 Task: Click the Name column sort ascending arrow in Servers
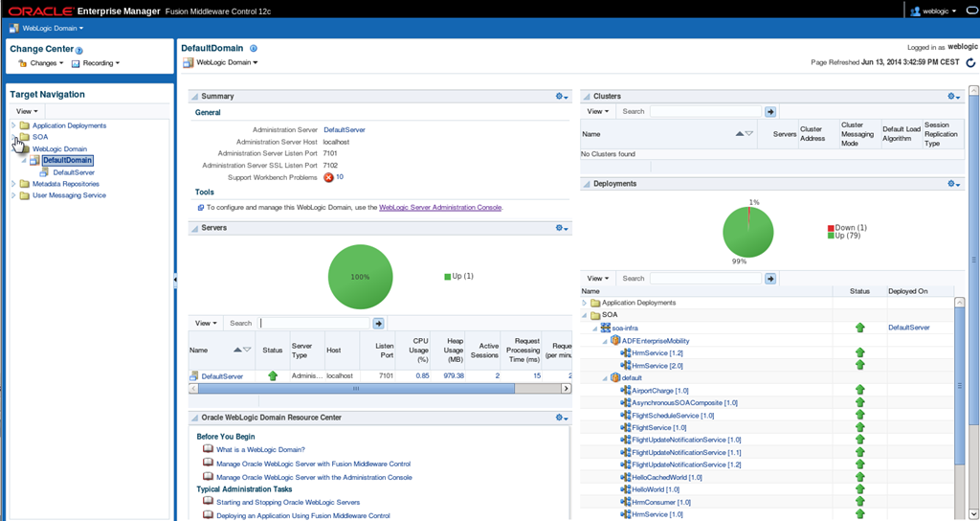pos(237,351)
